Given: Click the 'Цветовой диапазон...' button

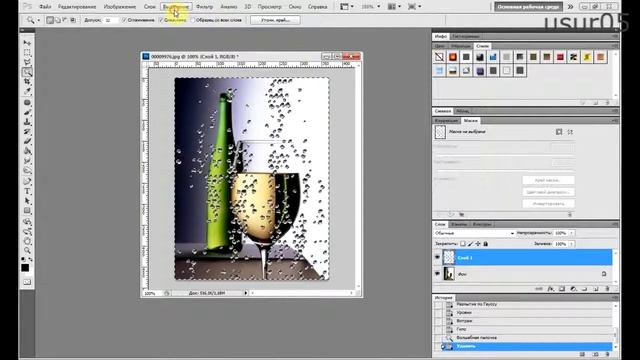Looking at the screenshot, I should [548, 192].
